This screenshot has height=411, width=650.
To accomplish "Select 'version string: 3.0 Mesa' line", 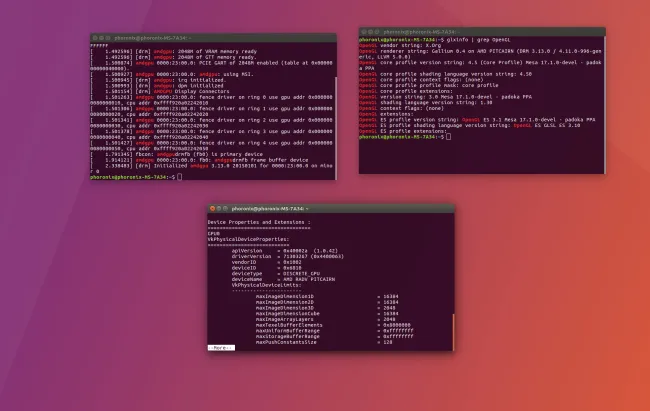I will (x=445, y=97).
